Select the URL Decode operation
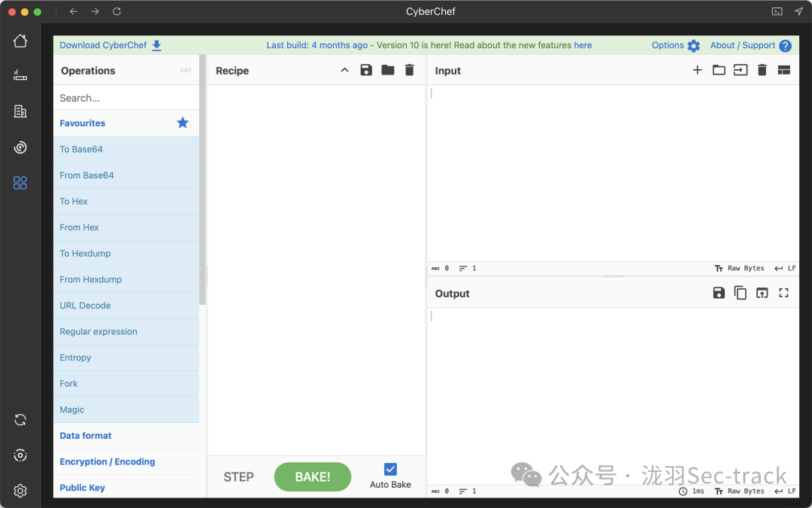The height and width of the screenshot is (508, 812). point(126,306)
